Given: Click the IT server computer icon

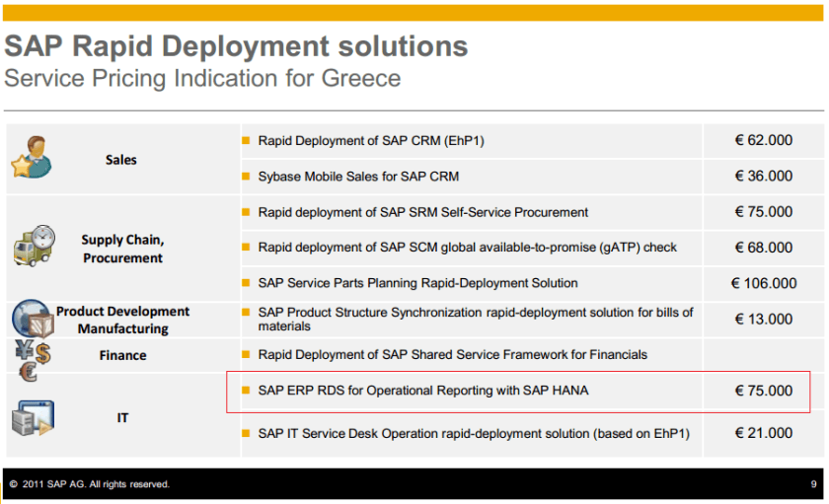Looking at the screenshot, I should [x=32, y=416].
